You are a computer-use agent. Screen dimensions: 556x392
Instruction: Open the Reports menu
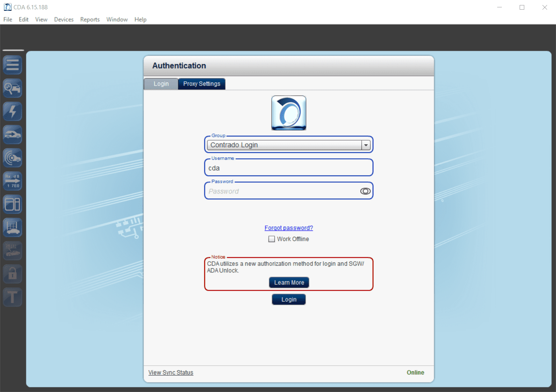click(x=90, y=19)
